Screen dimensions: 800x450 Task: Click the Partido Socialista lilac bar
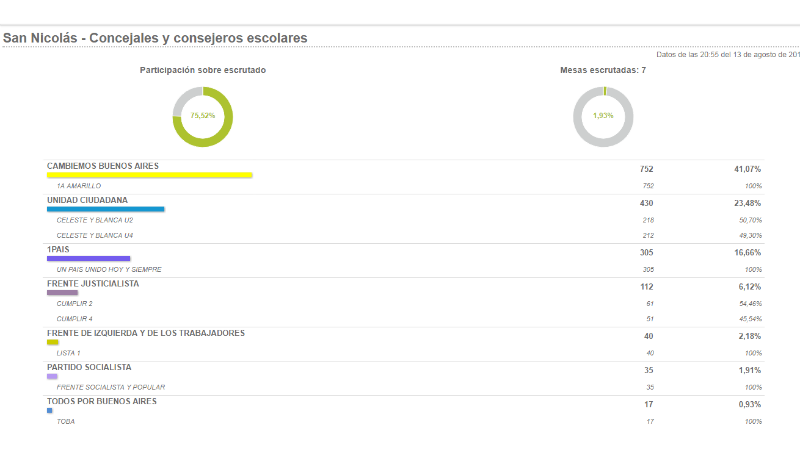coord(52,376)
